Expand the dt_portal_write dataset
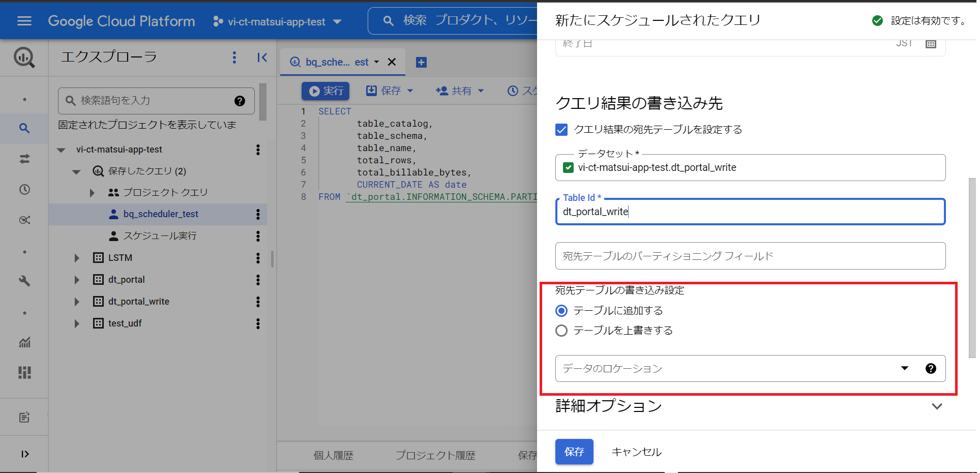The image size is (980, 473). click(x=77, y=302)
